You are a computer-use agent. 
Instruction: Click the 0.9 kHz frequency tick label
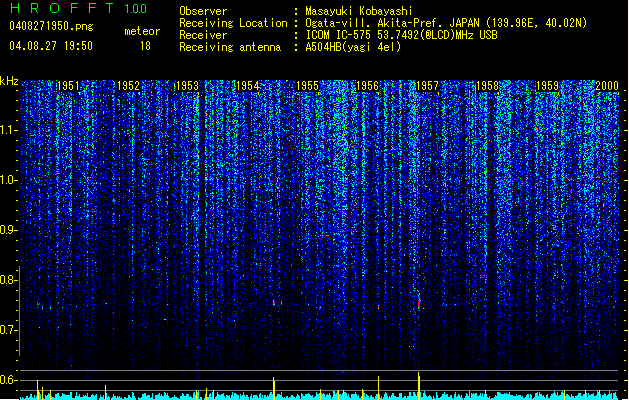point(8,230)
